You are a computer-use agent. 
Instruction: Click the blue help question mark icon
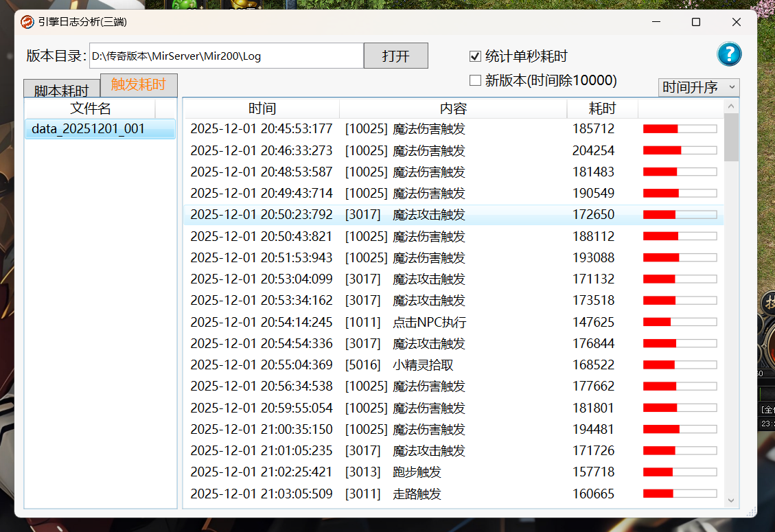point(729,54)
